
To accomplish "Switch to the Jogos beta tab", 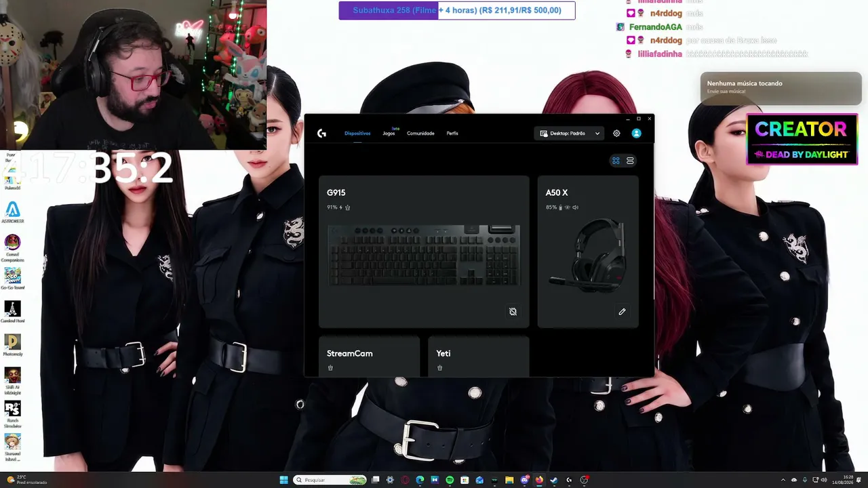I will point(389,134).
